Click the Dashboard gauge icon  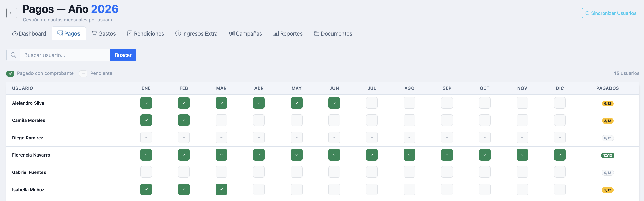[x=15, y=33]
